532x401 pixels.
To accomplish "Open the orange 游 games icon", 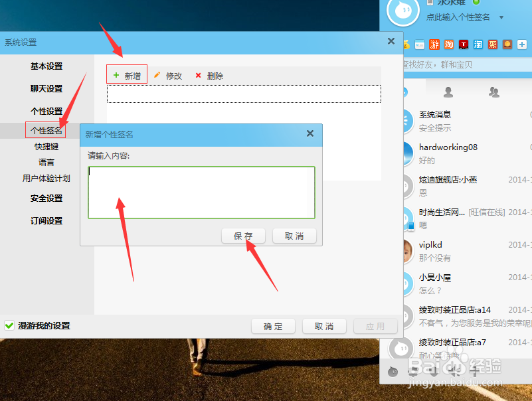I will tap(434, 44).
